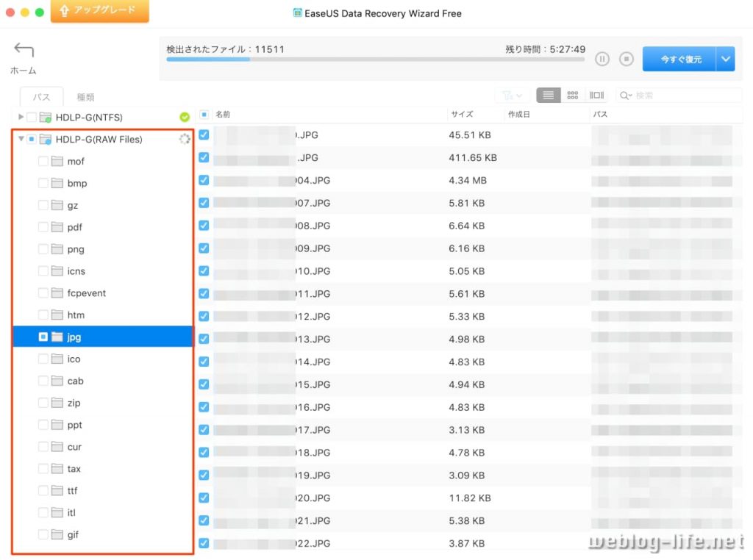Click the HDLP-G(RAW Files) drive icon
The height and width of the screenshot is (560, 753).
(x=46, y=139)
